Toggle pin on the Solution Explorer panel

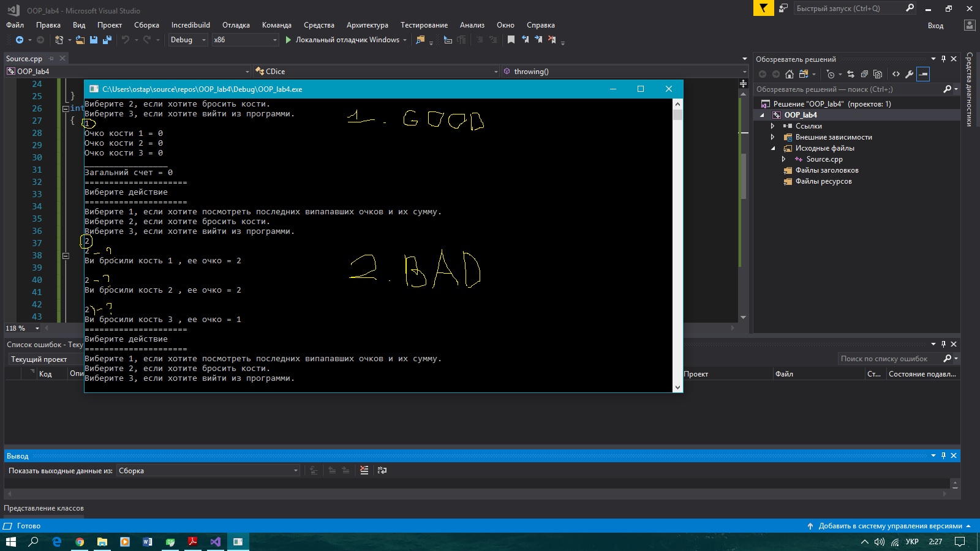(943, 59)
